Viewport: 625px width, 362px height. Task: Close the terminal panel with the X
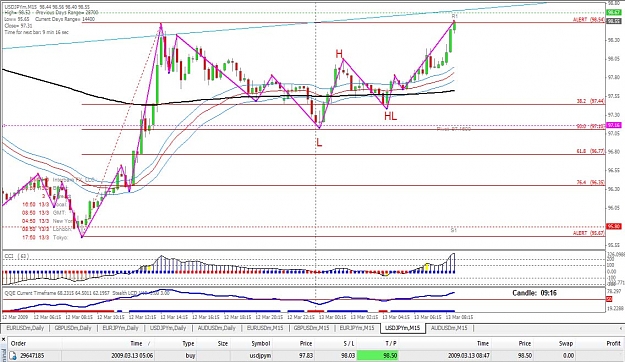pyautogui.click(x=3, y=339)
